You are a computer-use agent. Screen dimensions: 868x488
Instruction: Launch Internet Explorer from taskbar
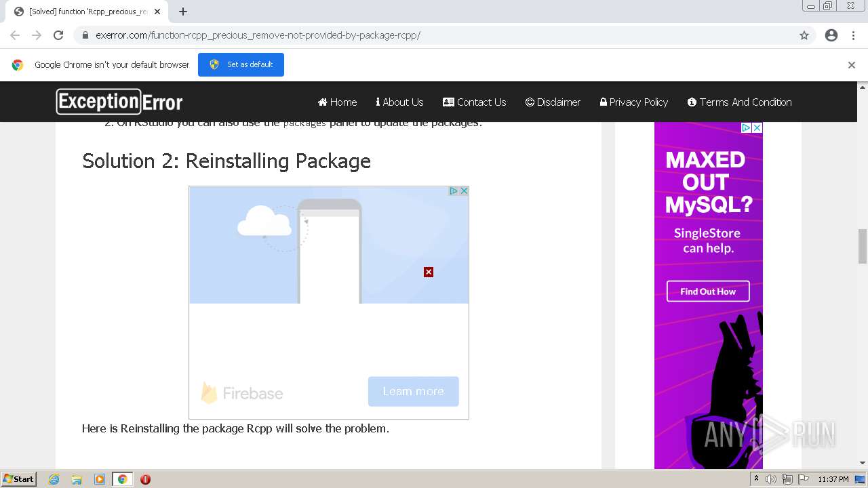pyautogui.click(x=54, y=479)
